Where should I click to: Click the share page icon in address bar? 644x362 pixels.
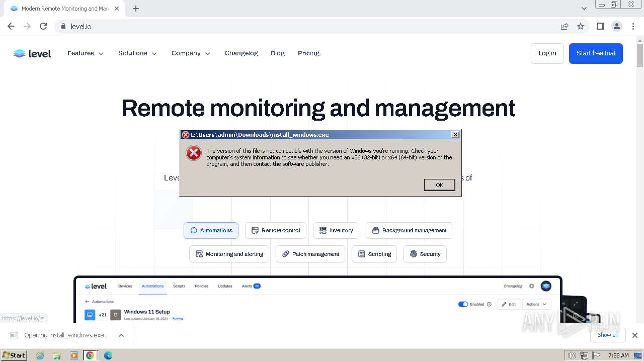[x=565, y=26]
